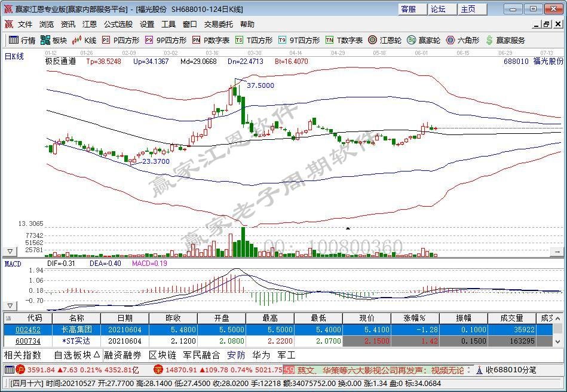The image size is (567, 392).
Task: Switch to the 军工 tab
Action: tap(286, 355)
